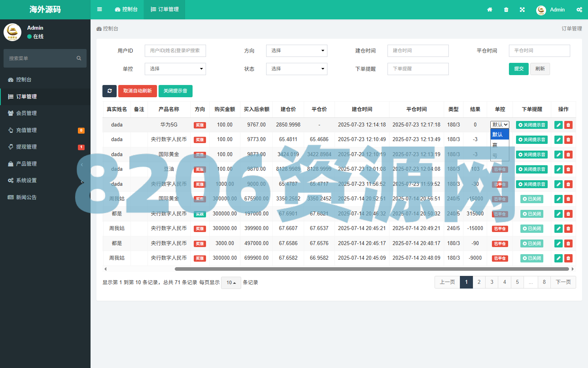
Task: Click edit pencil icon for 华为5G order
Action: click(x=558, y=125)
